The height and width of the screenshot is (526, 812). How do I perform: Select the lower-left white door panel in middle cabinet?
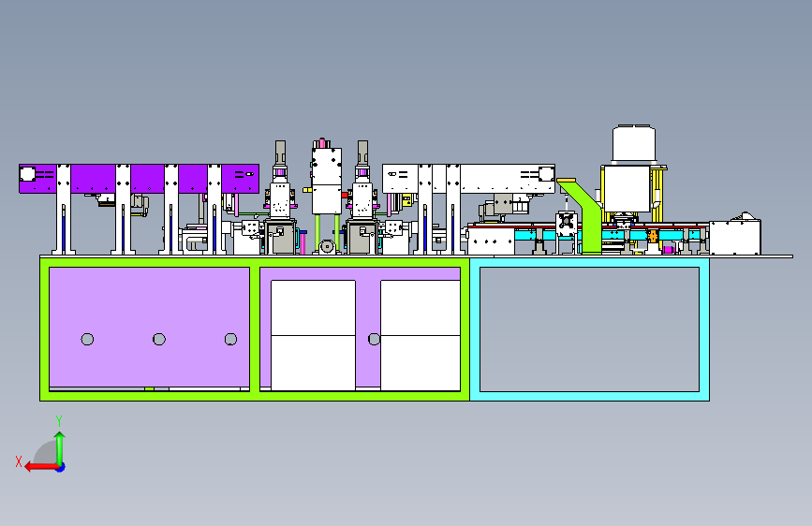(314, 363)
